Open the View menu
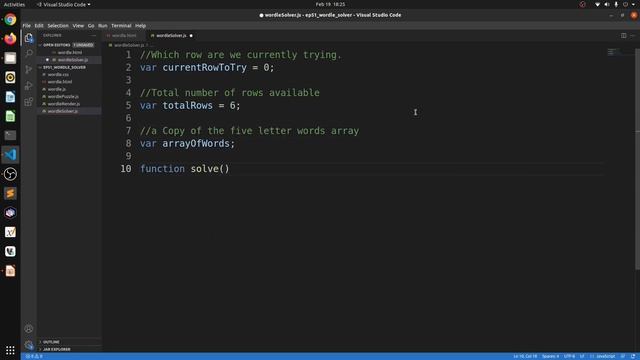This screenshot has height=360, width=640. 78,26
